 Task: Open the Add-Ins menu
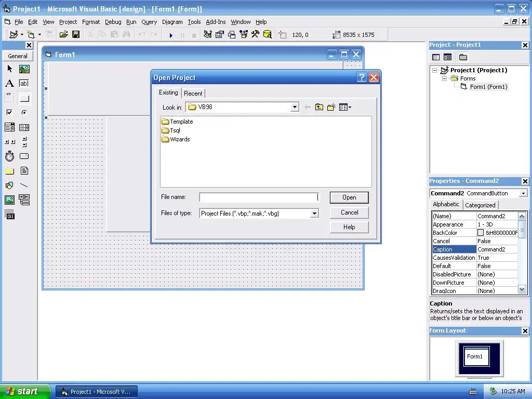click(x=216, y=22)
